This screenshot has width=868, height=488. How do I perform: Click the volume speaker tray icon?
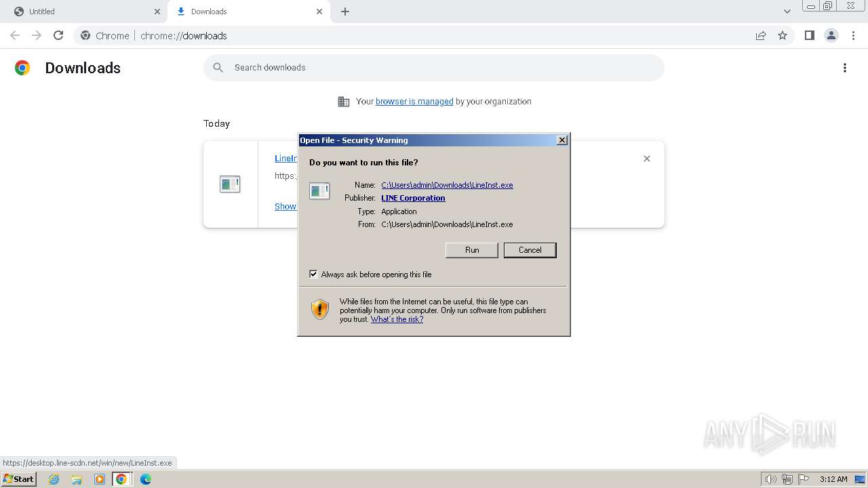(770, 479)
